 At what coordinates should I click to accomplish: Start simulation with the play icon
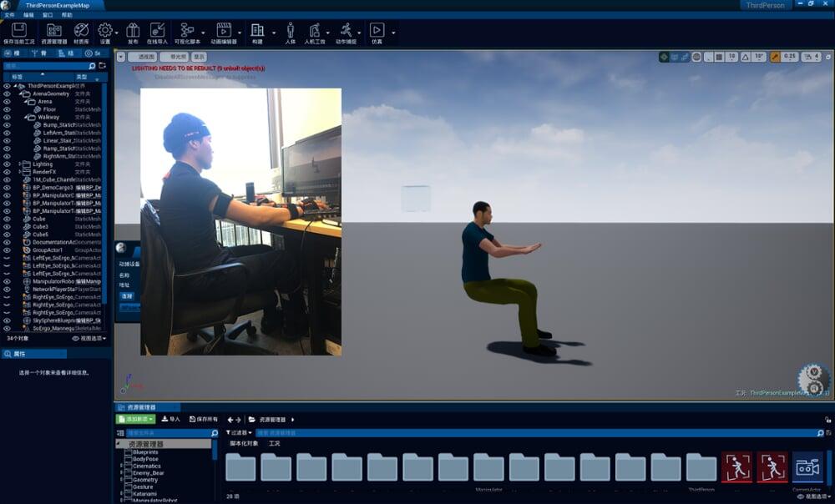point(377,31)
